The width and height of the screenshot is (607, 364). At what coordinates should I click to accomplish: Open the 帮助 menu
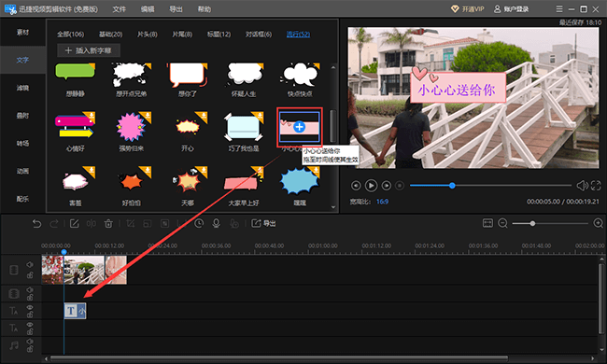pyautogui.click(x=204, y=9)
